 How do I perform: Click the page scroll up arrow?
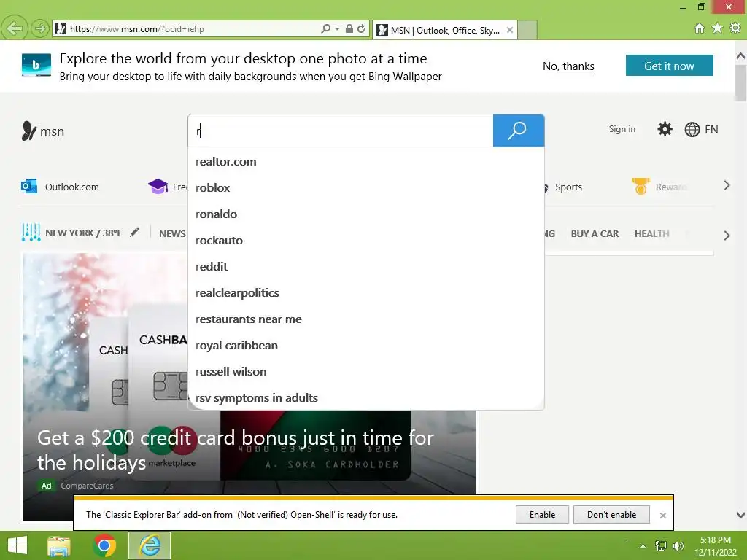(740, 55)
